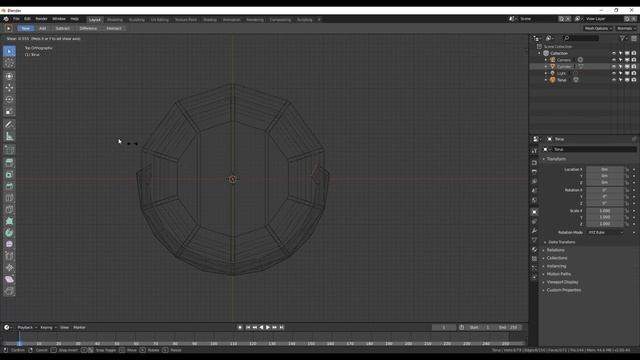This screenshot has width=640, height=360.
Task: Toggle visibility eye for Torus
Action: click(614, 80)
